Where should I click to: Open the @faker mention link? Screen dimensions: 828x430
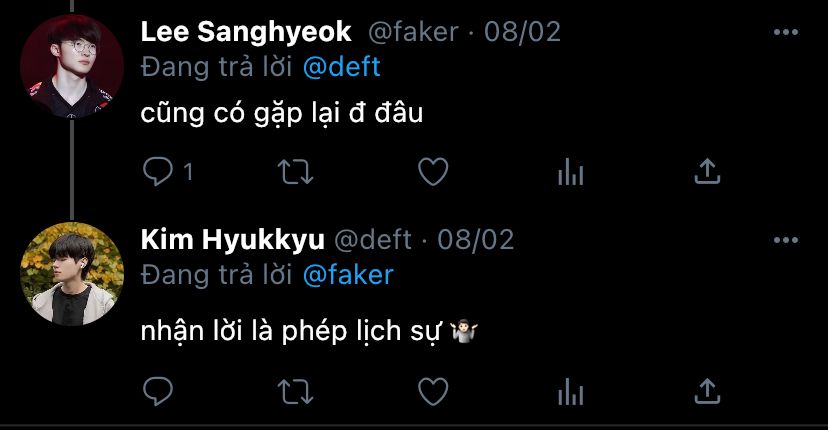[x=349, y=275]
